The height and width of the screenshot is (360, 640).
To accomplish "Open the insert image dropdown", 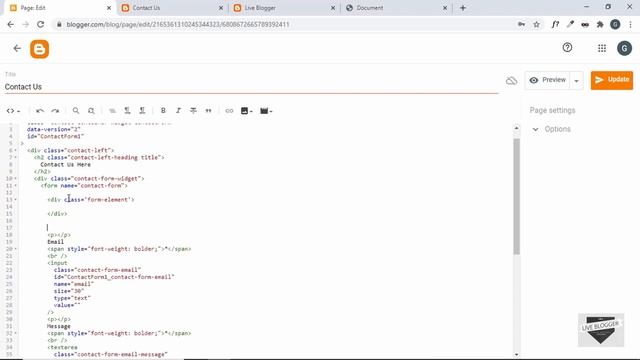I will point(247,111).
